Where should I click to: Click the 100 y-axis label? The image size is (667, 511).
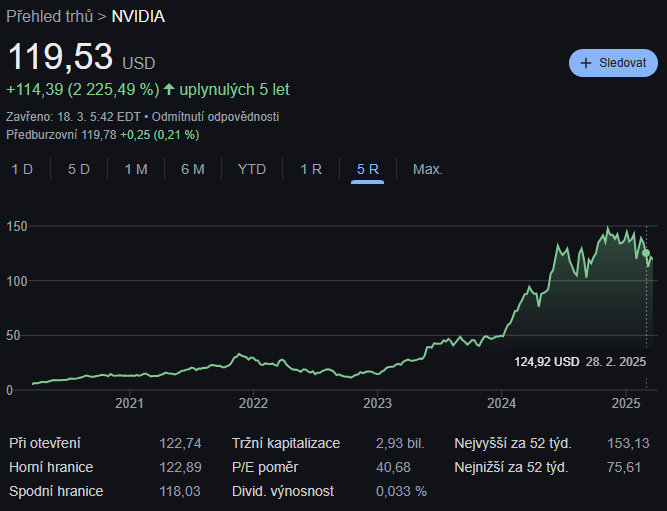coord(17,281)
